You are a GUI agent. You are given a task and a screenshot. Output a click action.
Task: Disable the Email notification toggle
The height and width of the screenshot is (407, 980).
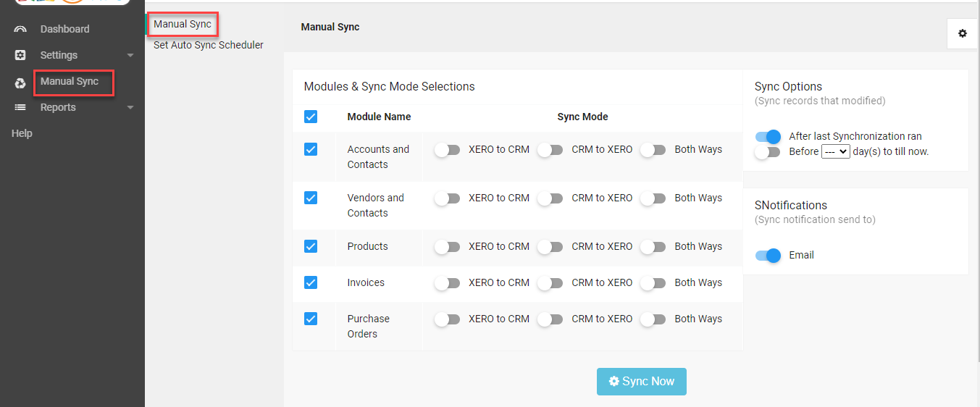(x=768, y=256)
